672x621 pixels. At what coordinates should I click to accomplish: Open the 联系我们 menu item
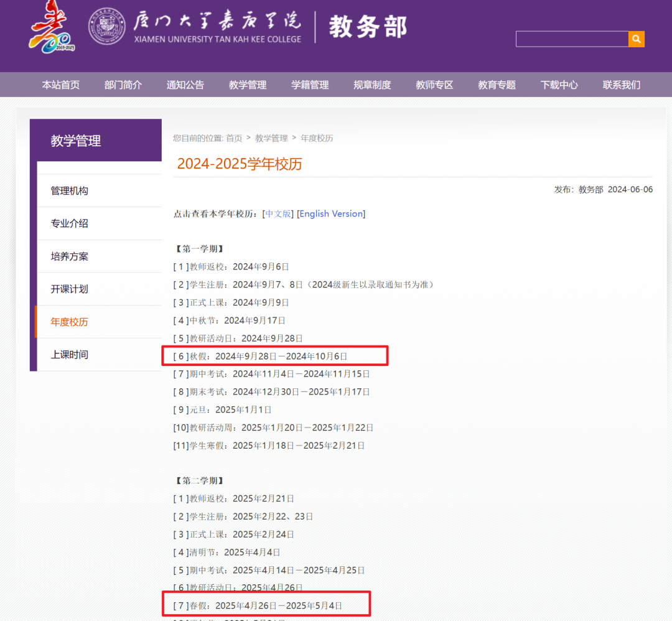tap(621, 85)
